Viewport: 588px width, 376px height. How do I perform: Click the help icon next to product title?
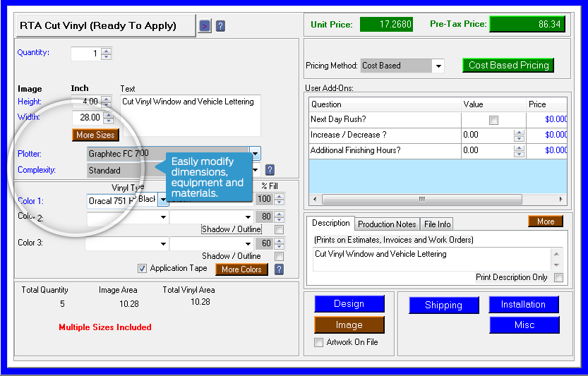pos(220,26)
